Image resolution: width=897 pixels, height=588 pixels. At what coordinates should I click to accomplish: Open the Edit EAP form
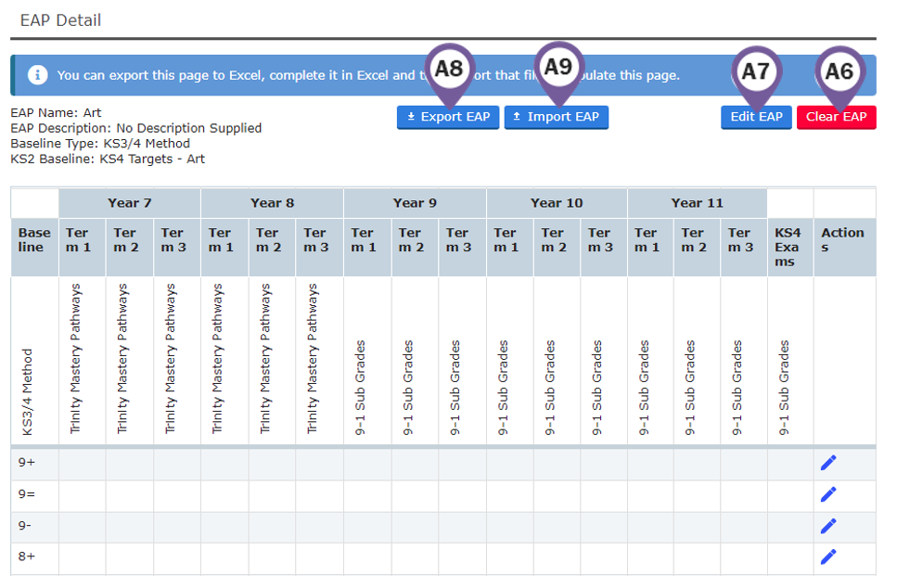click(756, 117)
